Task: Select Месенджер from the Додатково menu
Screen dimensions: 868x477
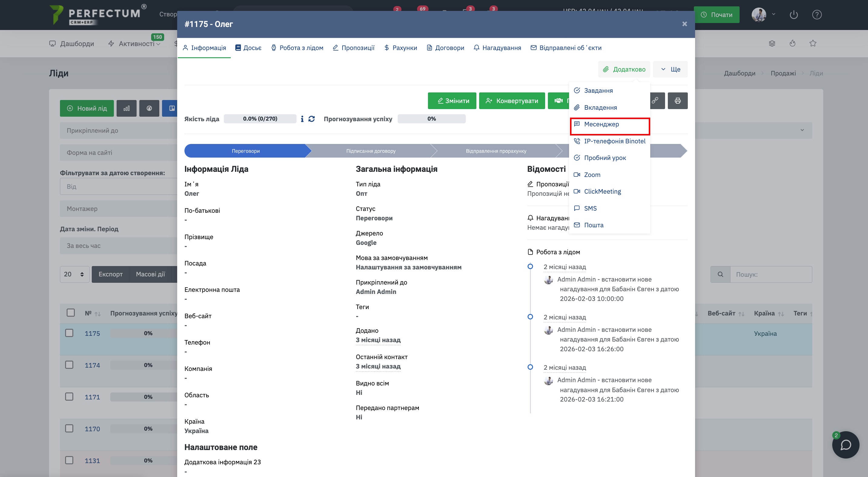Action: click(x=601, y=124)
